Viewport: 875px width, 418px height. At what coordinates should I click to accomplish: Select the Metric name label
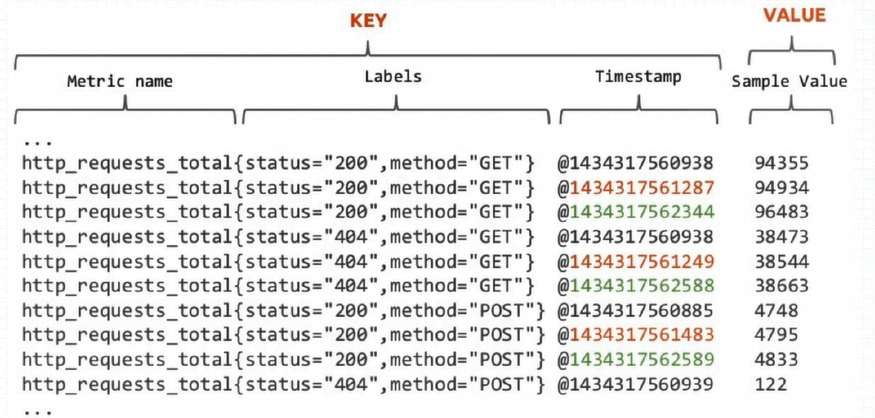tap(120, 81)
